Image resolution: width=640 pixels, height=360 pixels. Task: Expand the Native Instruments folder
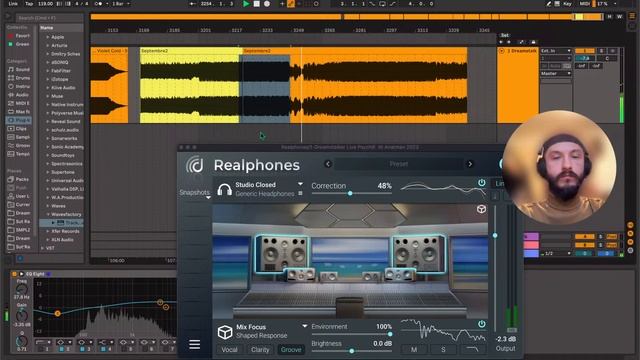pyautogui.click(x=48, y=104)
